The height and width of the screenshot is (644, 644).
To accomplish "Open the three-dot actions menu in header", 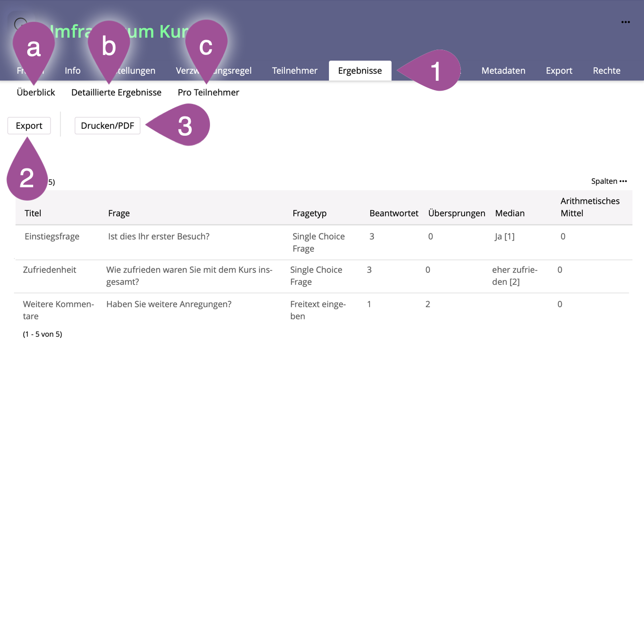I will (x=625, y=22).
